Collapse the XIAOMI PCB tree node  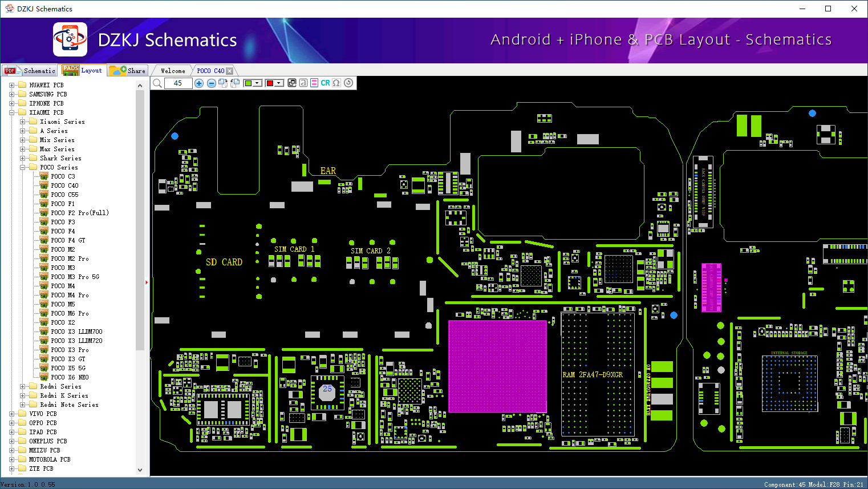pyautogui.click(x=12, y=112)
